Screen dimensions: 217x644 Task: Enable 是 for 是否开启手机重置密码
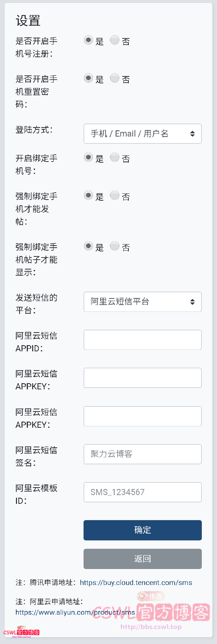tap(88, 78)
